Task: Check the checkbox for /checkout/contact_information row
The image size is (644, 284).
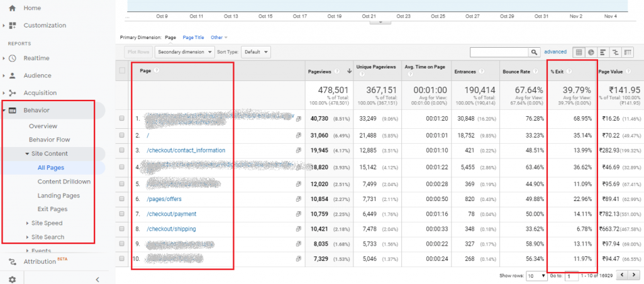Action: (121, 151)
